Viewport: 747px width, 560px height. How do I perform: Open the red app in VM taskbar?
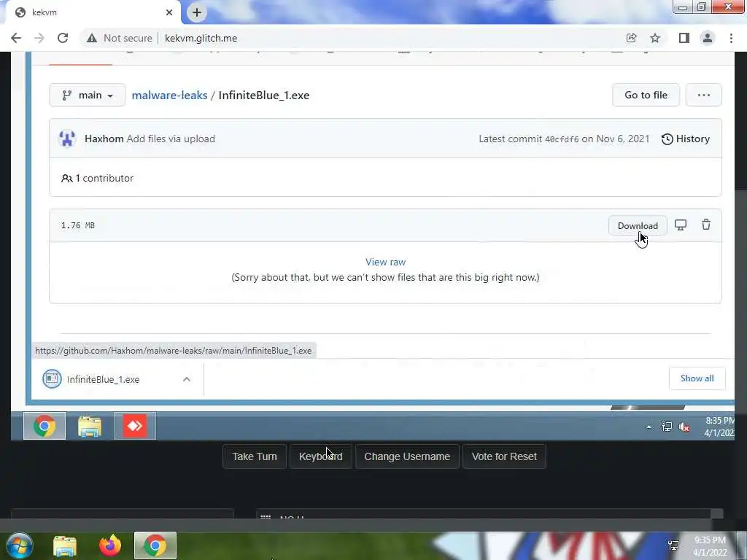(x=135, y=426)
